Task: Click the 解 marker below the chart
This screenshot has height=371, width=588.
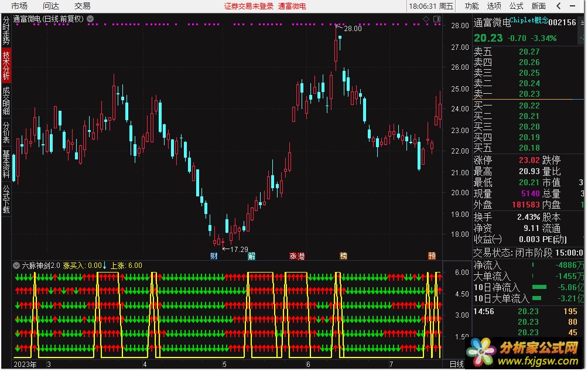Action: [x=252, y=256]
